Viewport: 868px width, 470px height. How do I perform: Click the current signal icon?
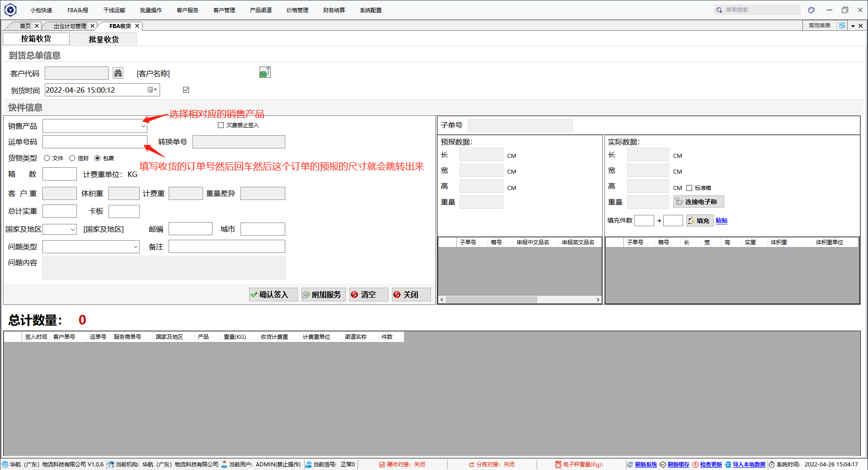[x=308, y=465]
